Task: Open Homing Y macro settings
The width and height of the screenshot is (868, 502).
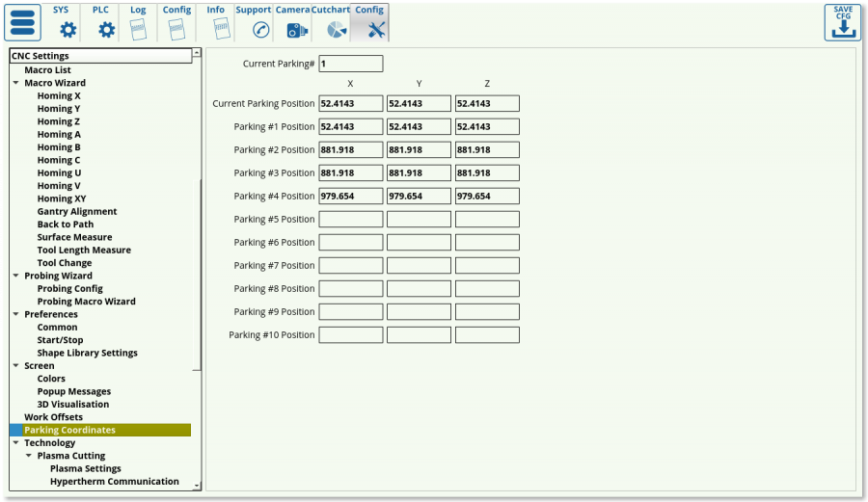Action: (59, 108)
